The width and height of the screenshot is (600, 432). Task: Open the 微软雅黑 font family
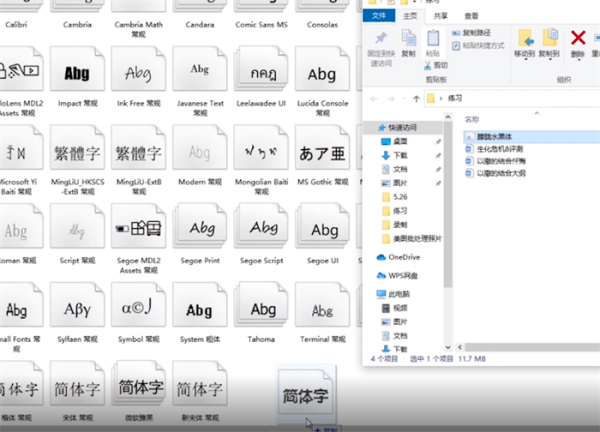pos(139,383)
